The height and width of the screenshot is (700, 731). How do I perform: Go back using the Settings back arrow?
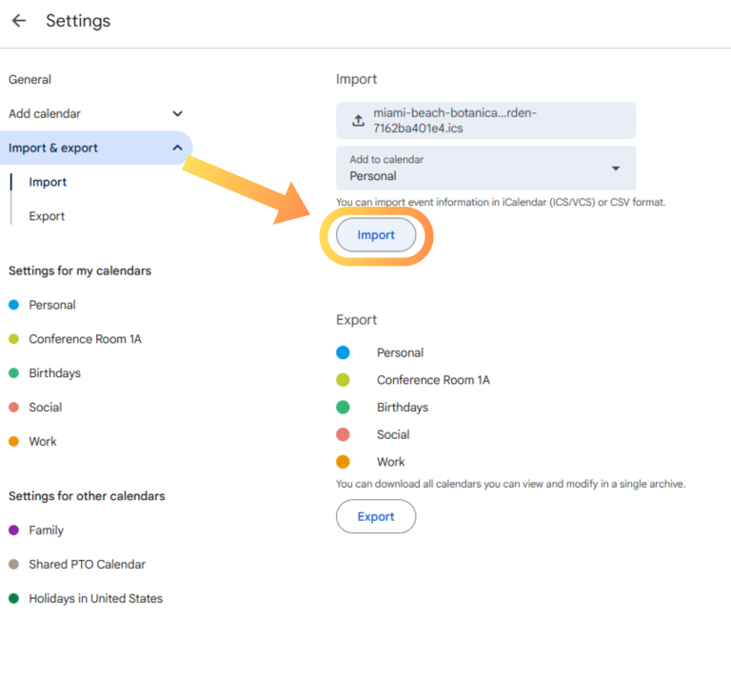tap(19, 21)
